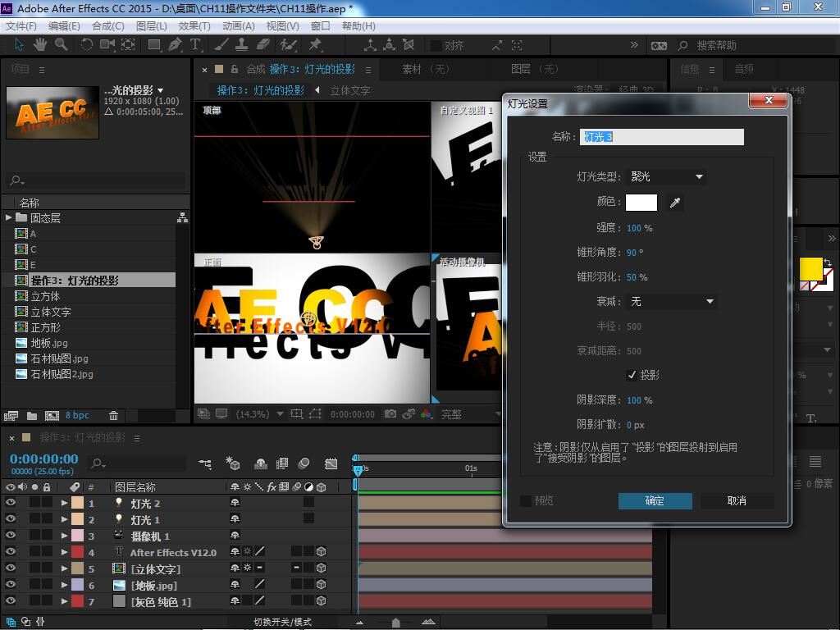Click the eyedropper next to light color

(x=675, y=203)
